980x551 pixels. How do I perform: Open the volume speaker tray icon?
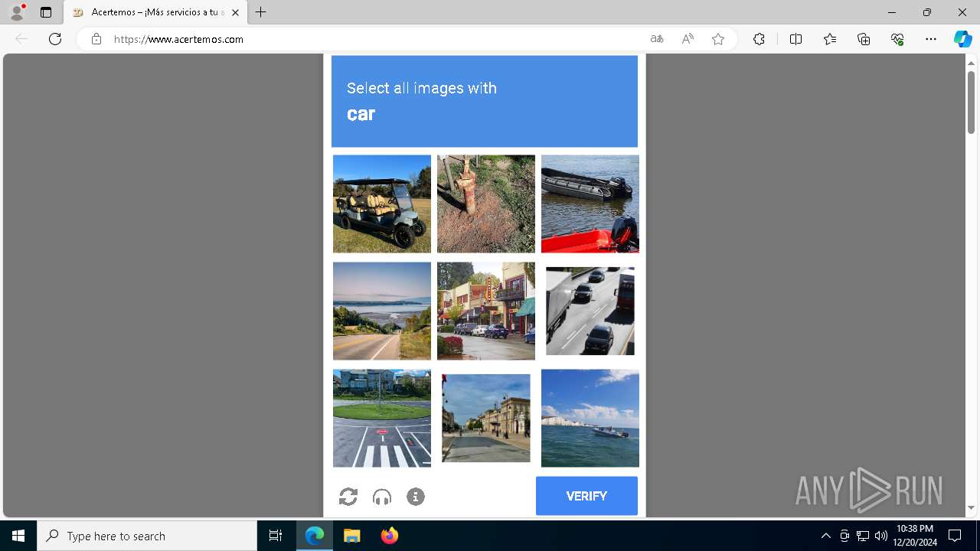880,536
